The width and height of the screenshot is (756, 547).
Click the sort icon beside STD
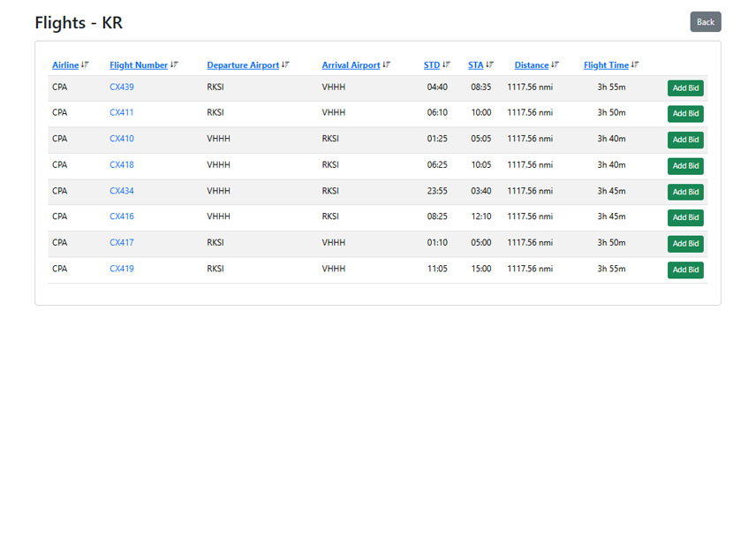tap(447, 65)
